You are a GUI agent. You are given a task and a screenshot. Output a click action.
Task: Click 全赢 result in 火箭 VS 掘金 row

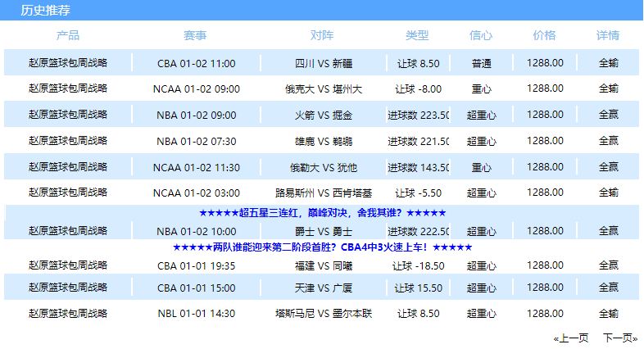pyautogui.click(x=609, y=115)
